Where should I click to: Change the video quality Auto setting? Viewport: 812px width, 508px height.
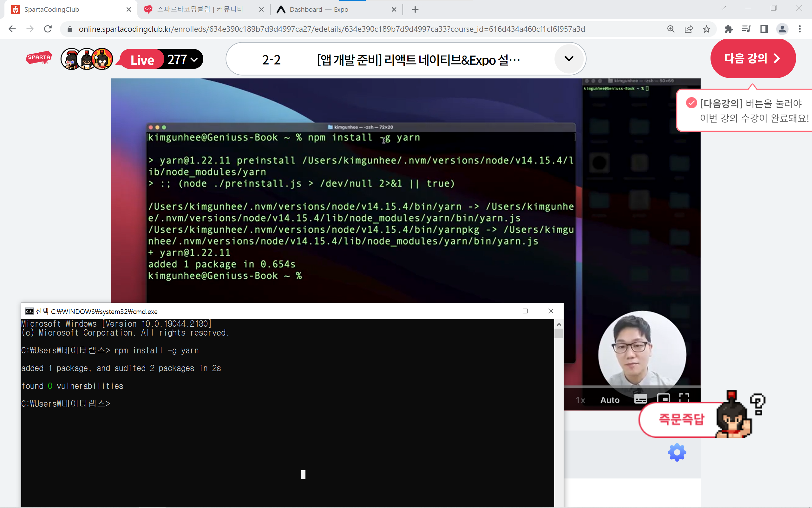[610, 400]
